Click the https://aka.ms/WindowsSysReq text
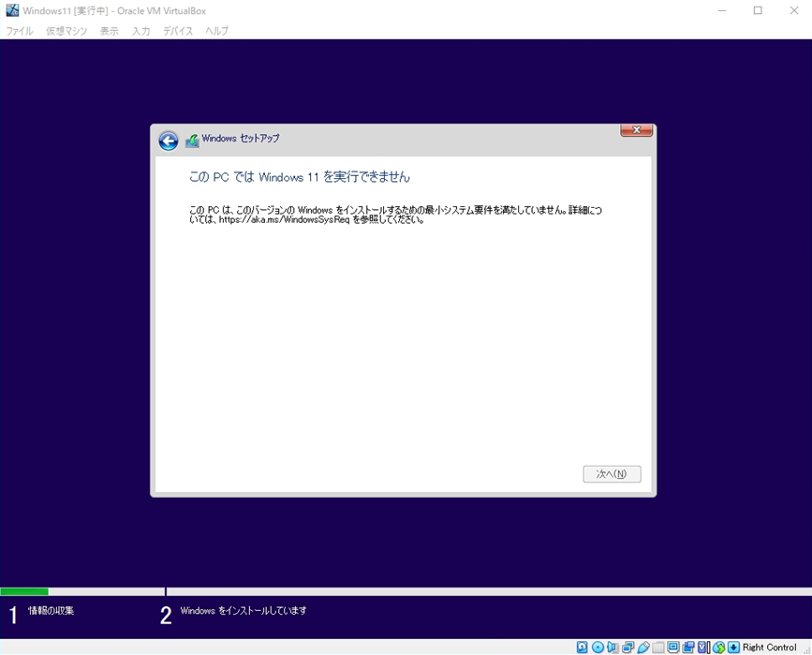812x655 pixels. pos(285,219)
